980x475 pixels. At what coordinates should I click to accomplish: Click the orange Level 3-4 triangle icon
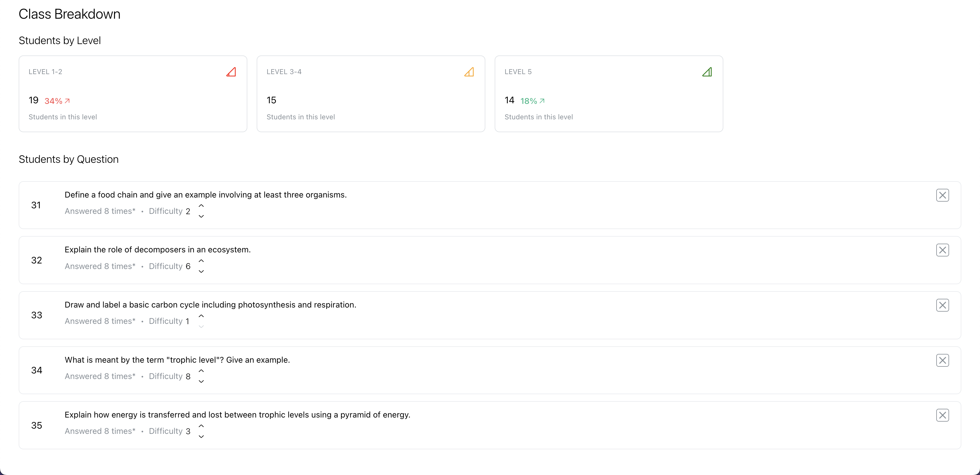pos(469,72)
